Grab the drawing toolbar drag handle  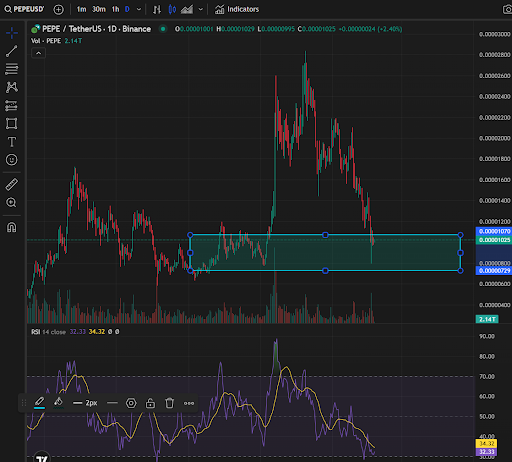(x=24, y=403)
